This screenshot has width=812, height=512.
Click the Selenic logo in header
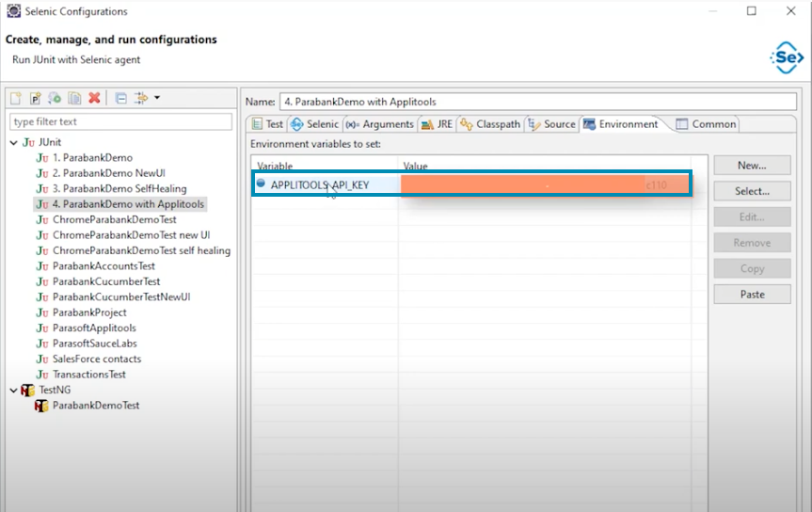pyautogui.click(x=786, y=58)
